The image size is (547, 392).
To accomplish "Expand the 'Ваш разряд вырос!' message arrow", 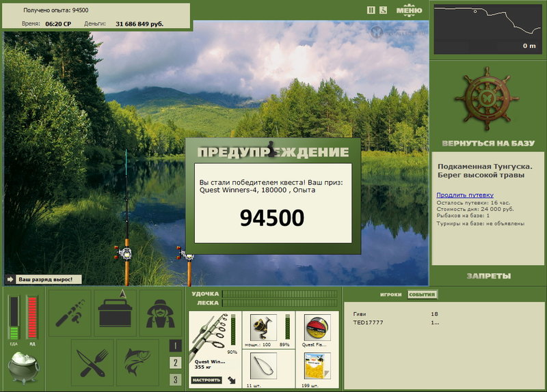I will (10, 279).
